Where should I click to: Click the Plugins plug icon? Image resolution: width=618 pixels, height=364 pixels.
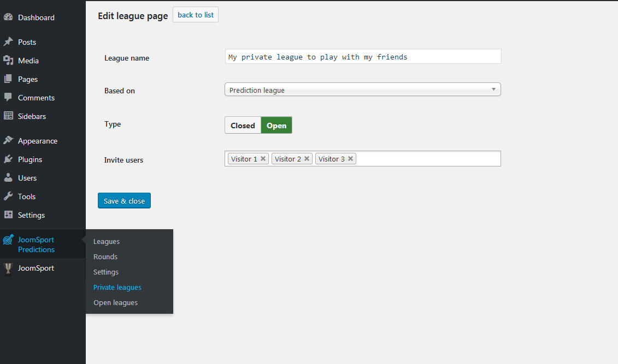8,159
